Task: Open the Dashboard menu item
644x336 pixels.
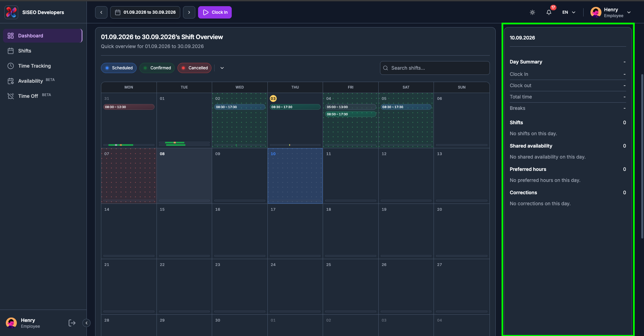Action: tap(43, 36)
